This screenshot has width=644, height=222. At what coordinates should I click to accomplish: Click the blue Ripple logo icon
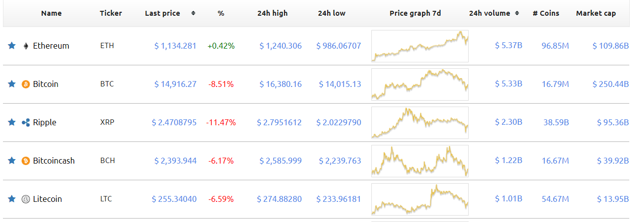pos(26,122)
